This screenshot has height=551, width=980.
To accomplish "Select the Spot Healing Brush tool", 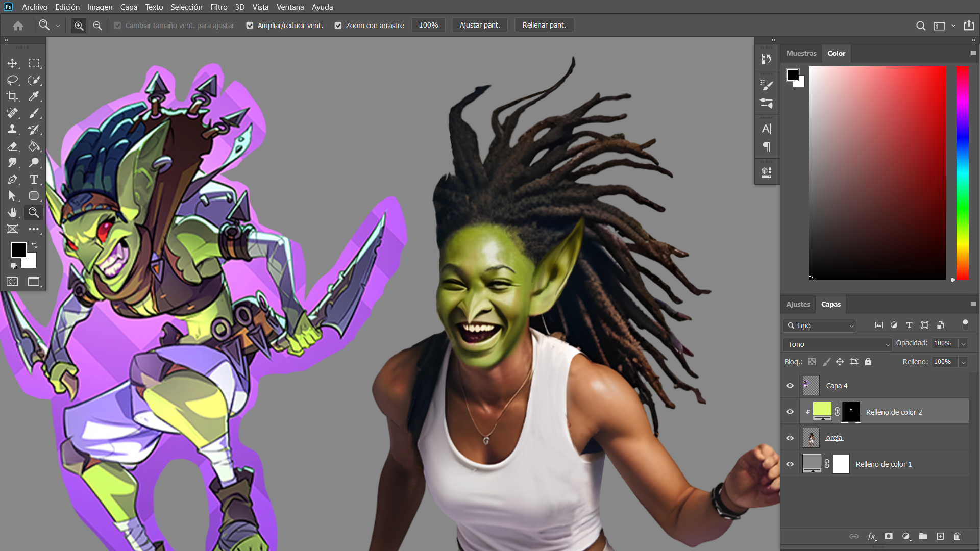I will click(12, 113).
